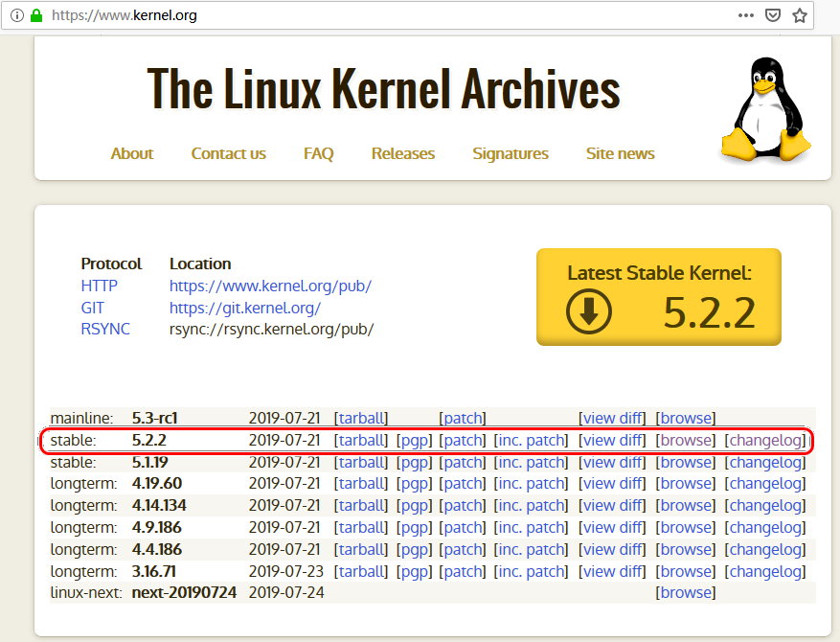
Task: Open the pgp signature for 4.14.134
Action: pyautogui.click(x=414, y=505)
